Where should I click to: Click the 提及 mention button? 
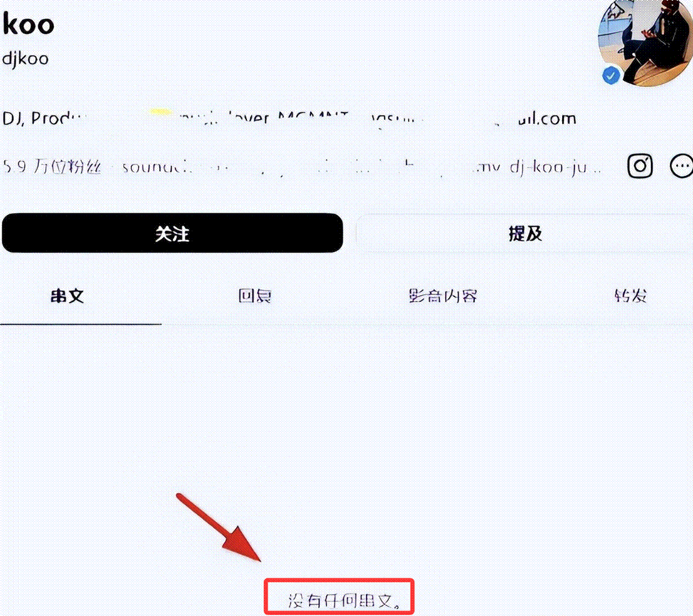tap(524, 233)
